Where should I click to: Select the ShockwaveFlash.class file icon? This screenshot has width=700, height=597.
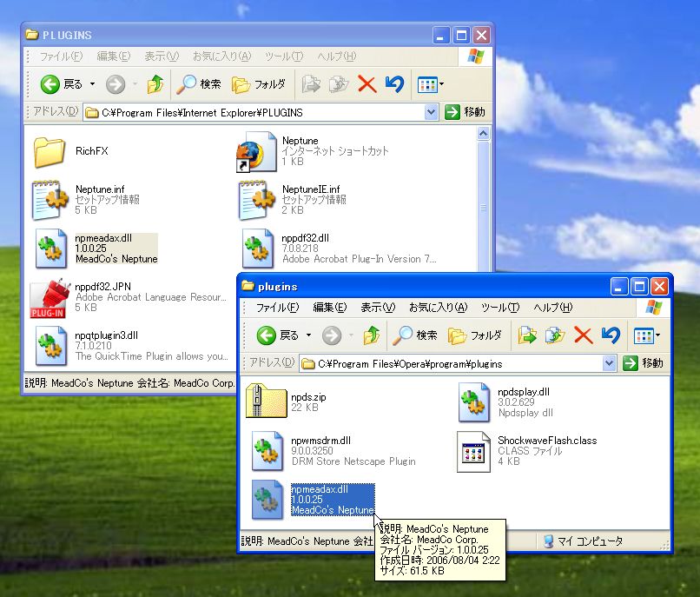[473, 451]
